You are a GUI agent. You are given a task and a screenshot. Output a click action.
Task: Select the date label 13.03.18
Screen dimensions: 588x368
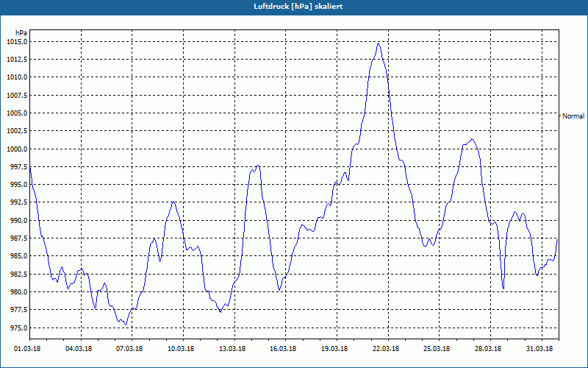[x=232, y=349]
